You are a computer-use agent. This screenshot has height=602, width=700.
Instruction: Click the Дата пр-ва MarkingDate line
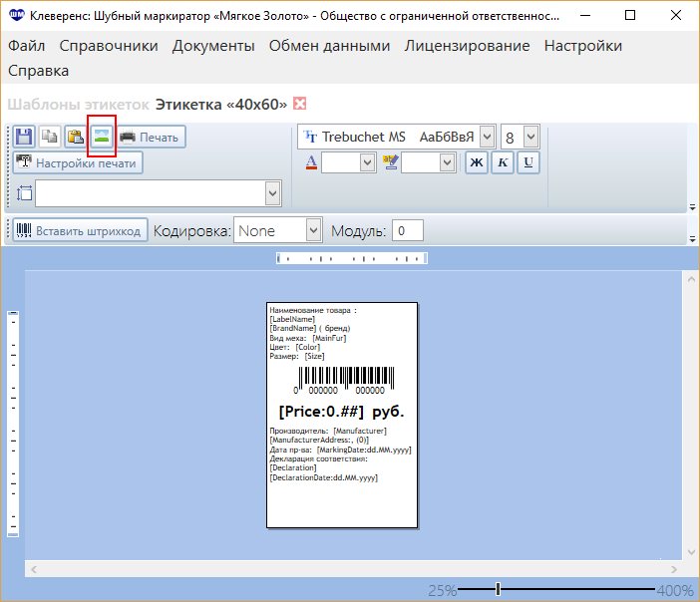coord(340,450)
